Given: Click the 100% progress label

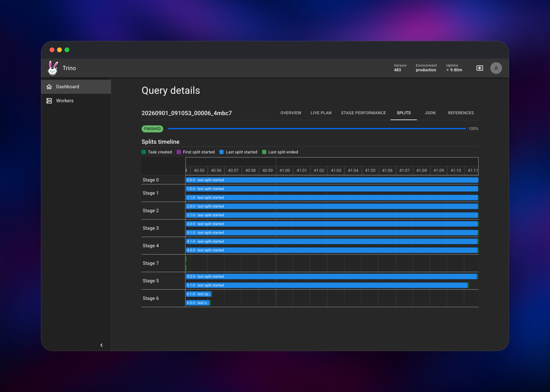Looking at the screenshot, I should pos(473,129).
